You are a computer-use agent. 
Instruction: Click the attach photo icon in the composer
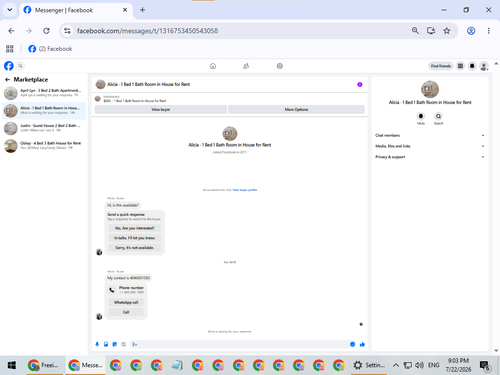tap(106, 344)
